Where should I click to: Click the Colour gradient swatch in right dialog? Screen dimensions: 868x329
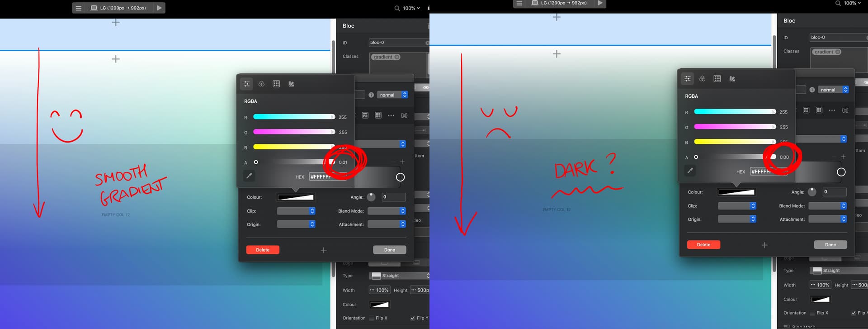click(736, 192)
